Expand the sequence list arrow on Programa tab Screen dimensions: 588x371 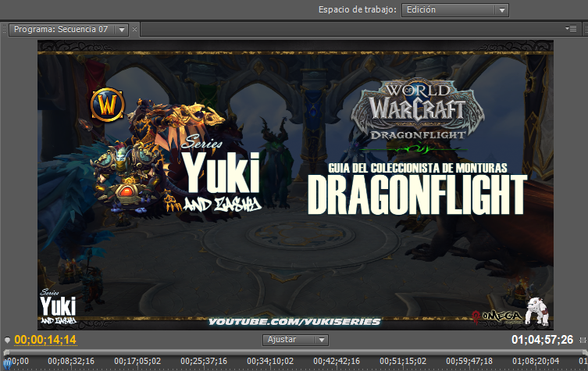pos(122,30)
